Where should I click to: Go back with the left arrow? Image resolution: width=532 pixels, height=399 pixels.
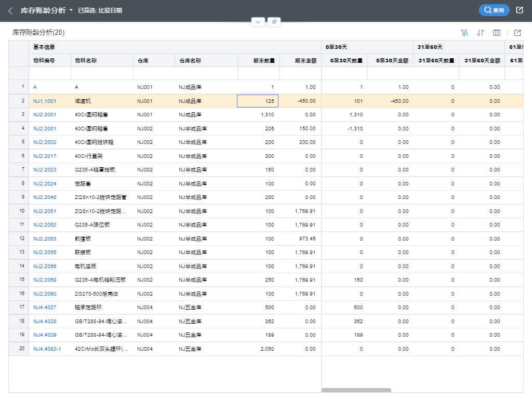click(x=10, y=11)
